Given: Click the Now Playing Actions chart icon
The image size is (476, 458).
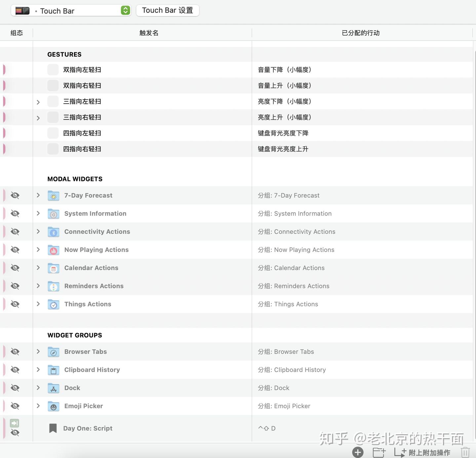Looking at the screenshot, I should (53, 250).
